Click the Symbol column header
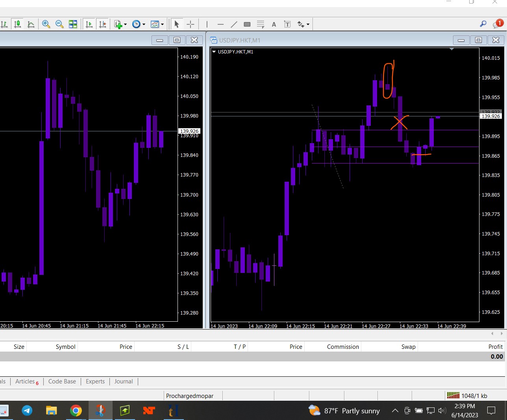This screenshot has width=507, height=420. point(65,346)
